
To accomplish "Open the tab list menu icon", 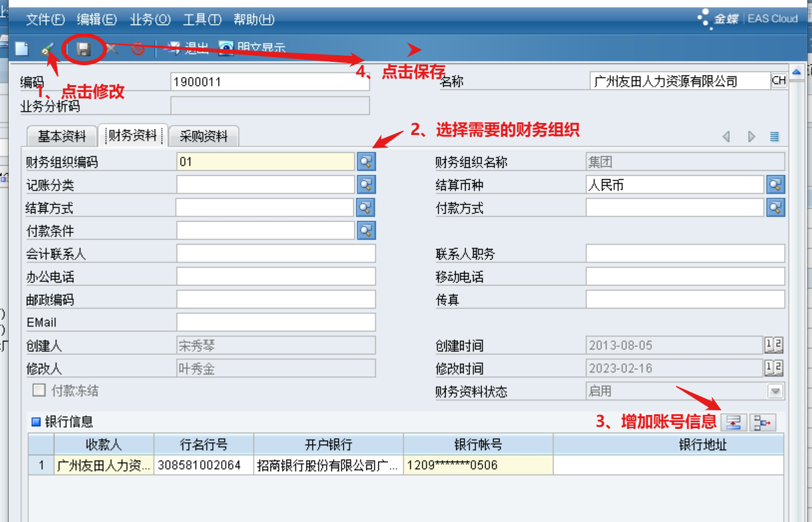I will coord(774,136).
